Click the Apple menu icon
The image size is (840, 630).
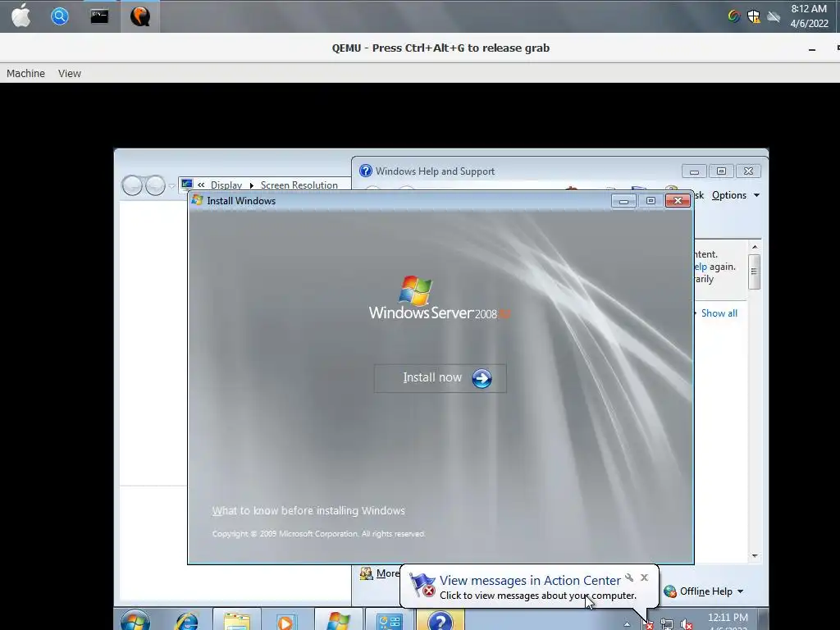click(x=21, y=16)
